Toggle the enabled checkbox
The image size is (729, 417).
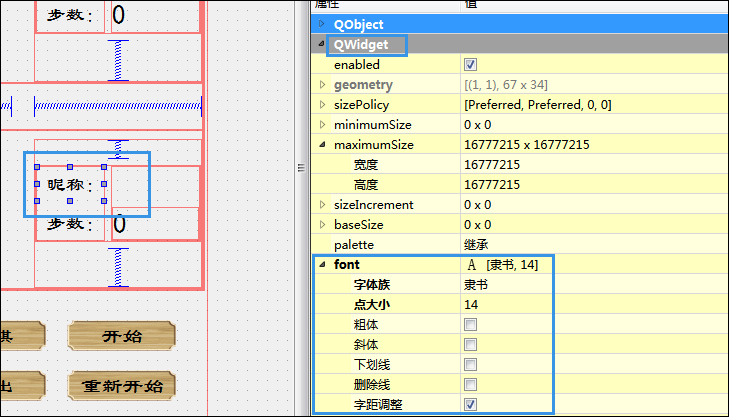pyautogui.click(x=470, y=64)
